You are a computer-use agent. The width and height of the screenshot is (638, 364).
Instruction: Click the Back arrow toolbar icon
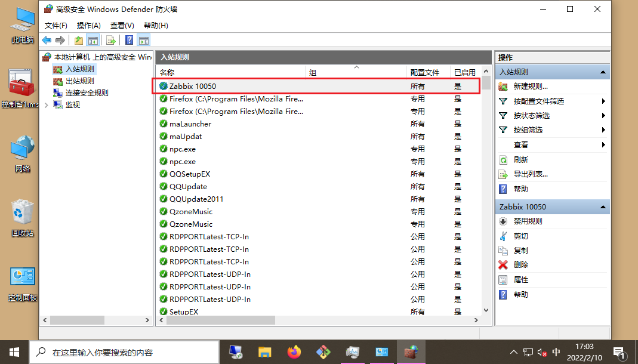coord(47,40)
